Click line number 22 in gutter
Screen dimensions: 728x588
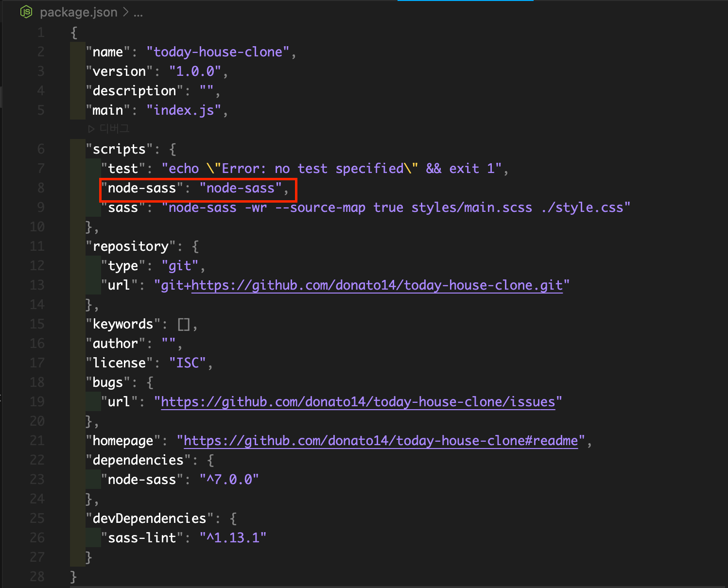pos(37,460)
